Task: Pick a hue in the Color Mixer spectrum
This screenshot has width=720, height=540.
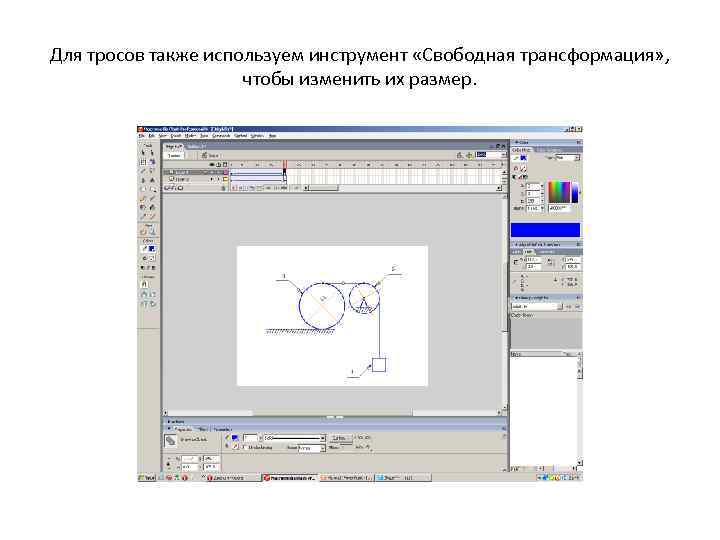Action: point(558,191)
